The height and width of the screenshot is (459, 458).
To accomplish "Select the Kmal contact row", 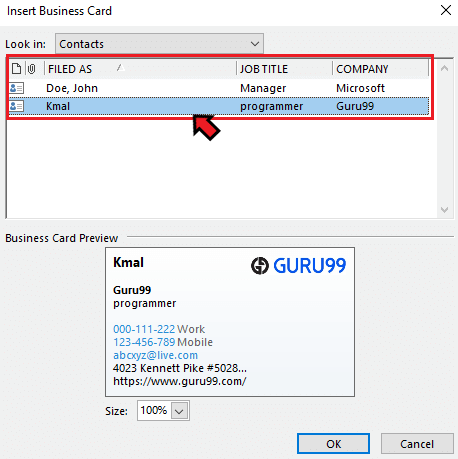I will click(219, 106).
